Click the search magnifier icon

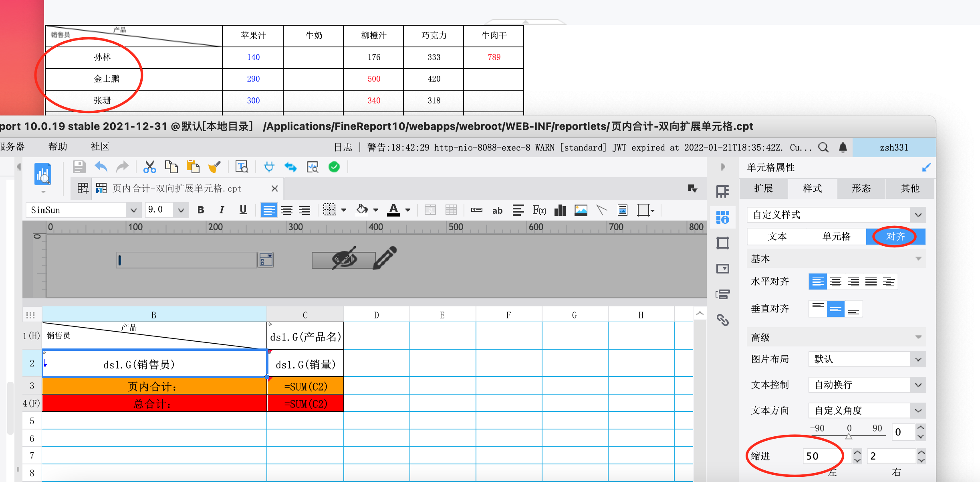tap(823, 148)
